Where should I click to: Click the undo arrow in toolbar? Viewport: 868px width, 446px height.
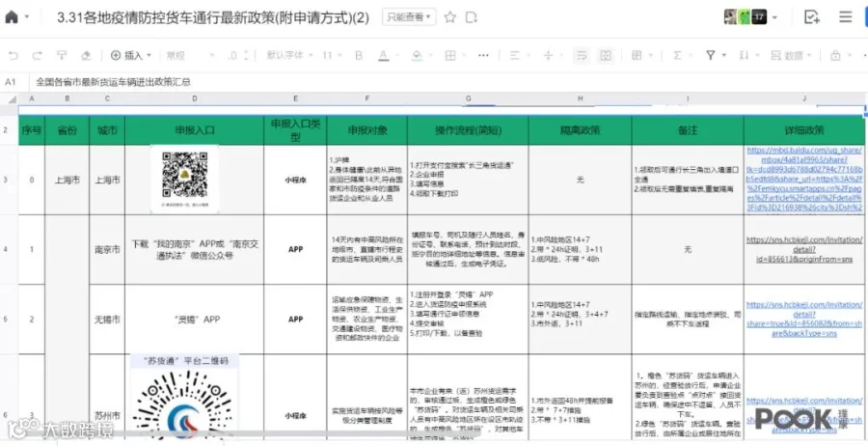click(x=14, y=55)
